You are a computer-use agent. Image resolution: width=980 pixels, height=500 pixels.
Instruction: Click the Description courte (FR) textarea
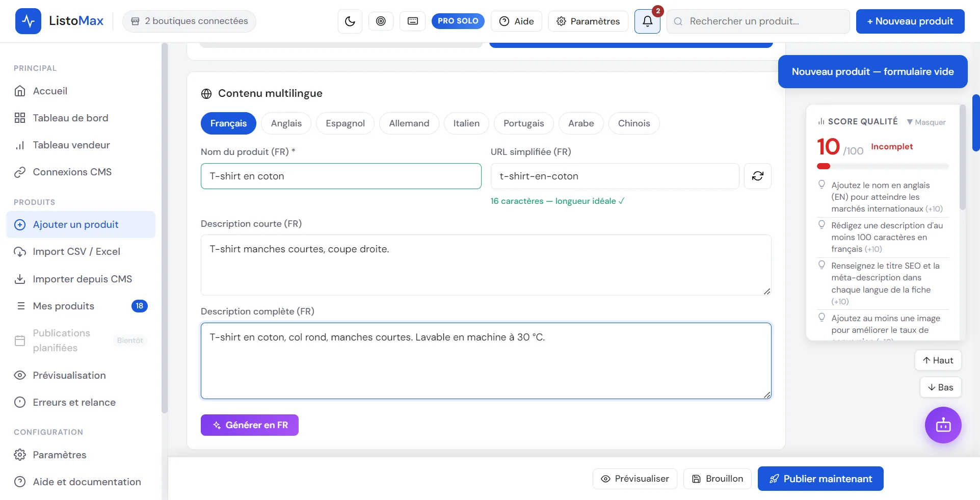pyautogui.click(x=486, y=265)
